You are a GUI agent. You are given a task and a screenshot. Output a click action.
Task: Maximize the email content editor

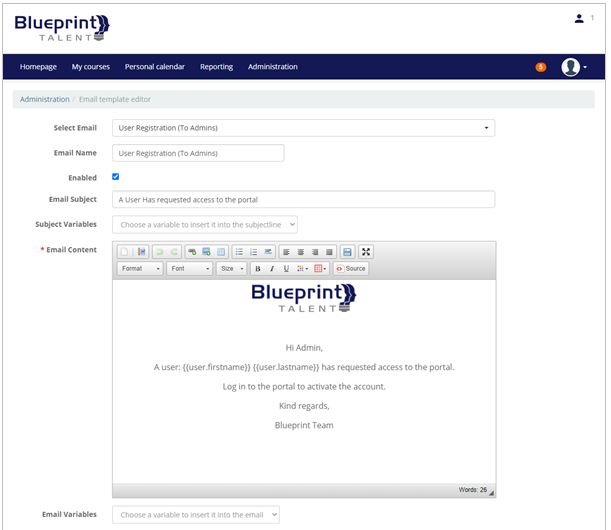(x=366, y=252)
